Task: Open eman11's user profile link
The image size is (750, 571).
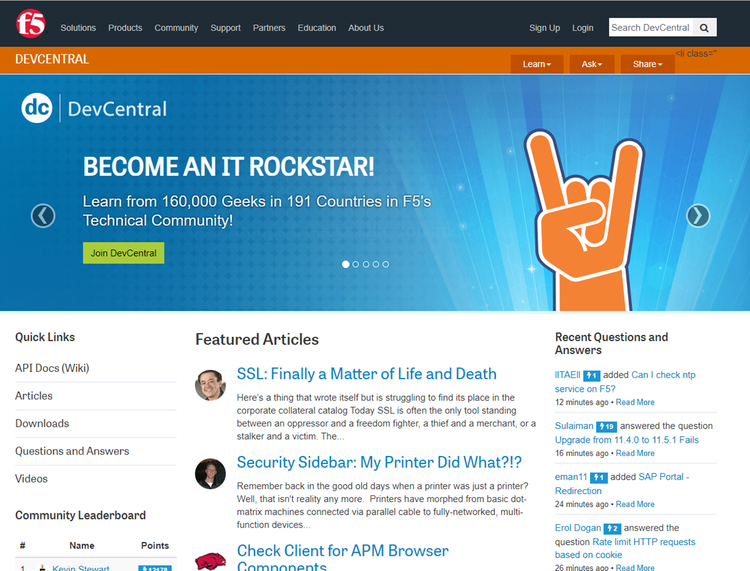Action: click(x=571, y=477)
